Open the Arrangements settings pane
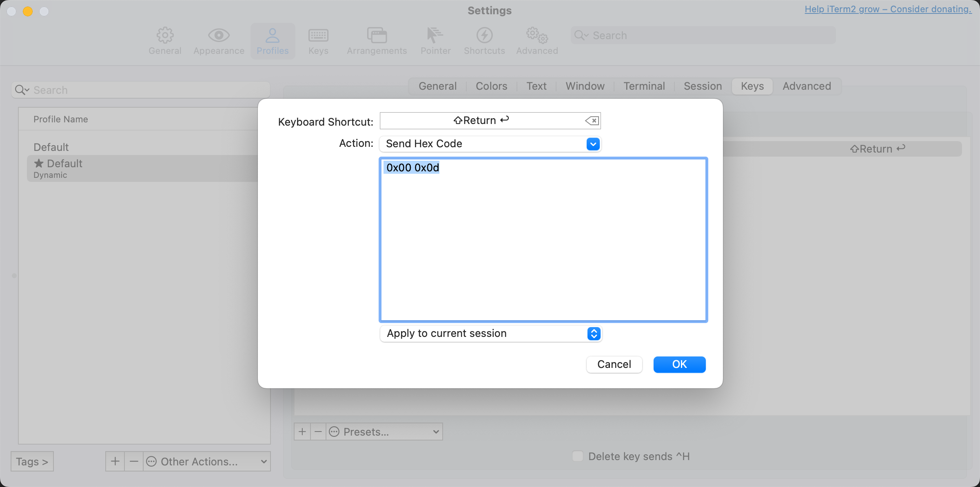The width and height of the screenshot is (980, 487). (376, 40)
